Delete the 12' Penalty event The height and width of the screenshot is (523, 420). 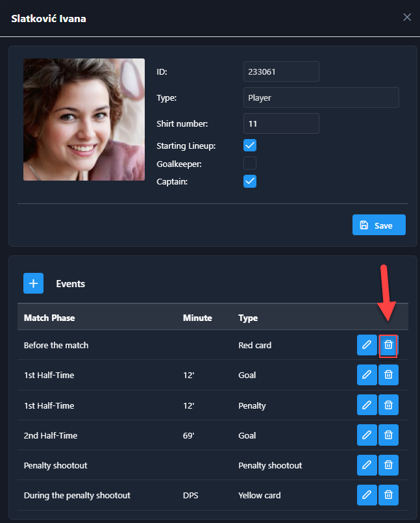pos(388,405)
